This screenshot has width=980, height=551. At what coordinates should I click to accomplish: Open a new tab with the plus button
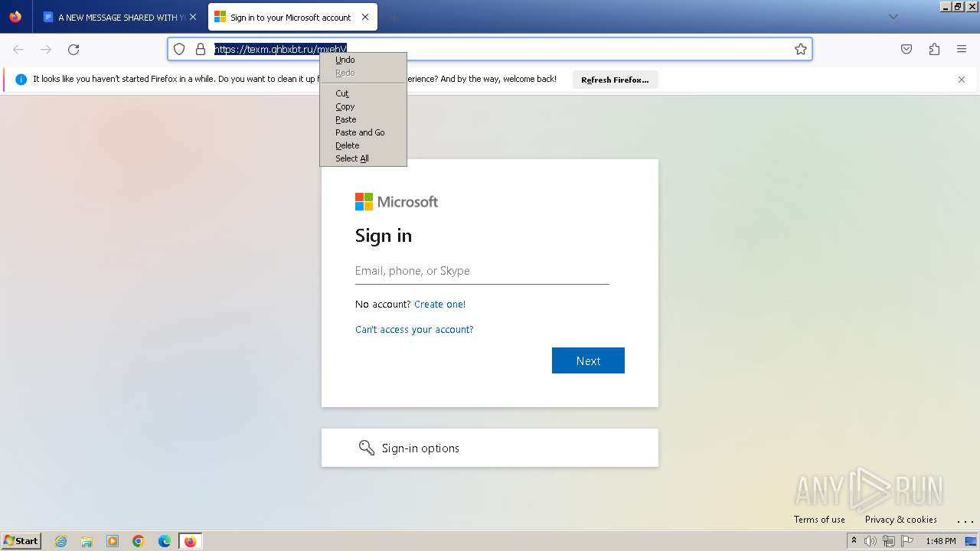tap(394, 17)
